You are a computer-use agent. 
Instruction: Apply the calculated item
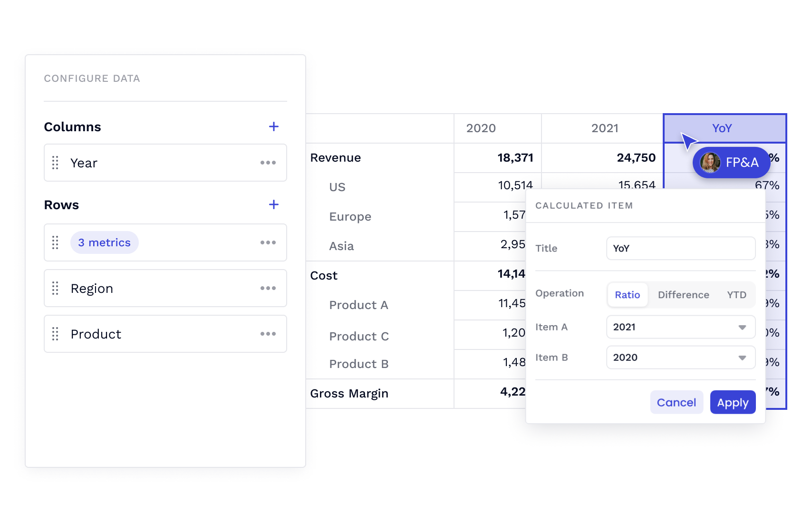pyautogui.click(x=732, y=402)
